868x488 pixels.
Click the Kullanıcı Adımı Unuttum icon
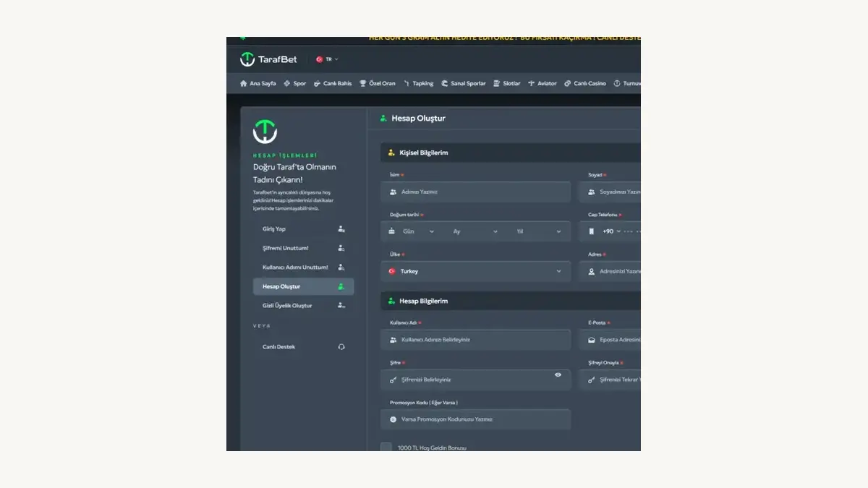341,267
